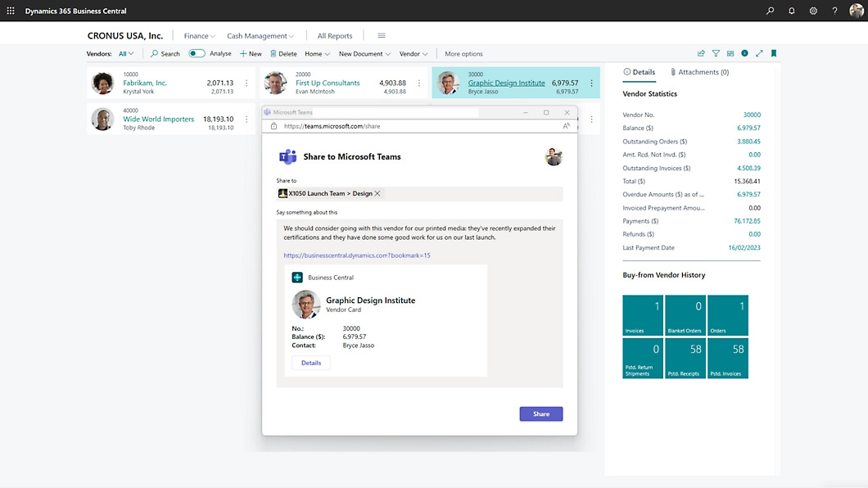Change layout with the tile view icon
Image resolution: width=868 pixels, height=488 pixels.
[x=730, y=53]
